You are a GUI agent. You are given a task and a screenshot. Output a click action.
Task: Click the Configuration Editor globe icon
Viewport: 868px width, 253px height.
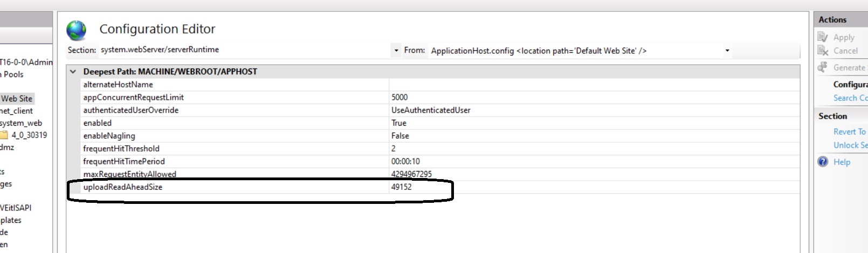click(77, 30)
